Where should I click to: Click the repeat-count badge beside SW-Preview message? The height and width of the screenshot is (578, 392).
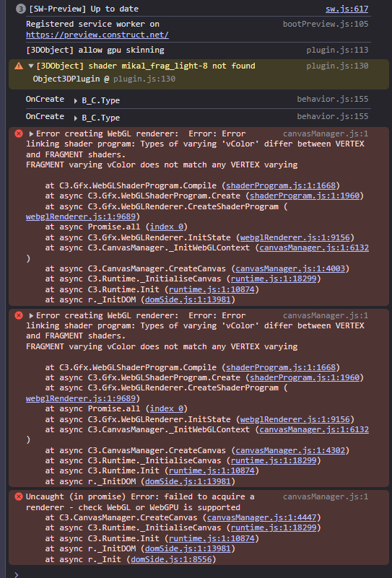(x=20, y=9)
